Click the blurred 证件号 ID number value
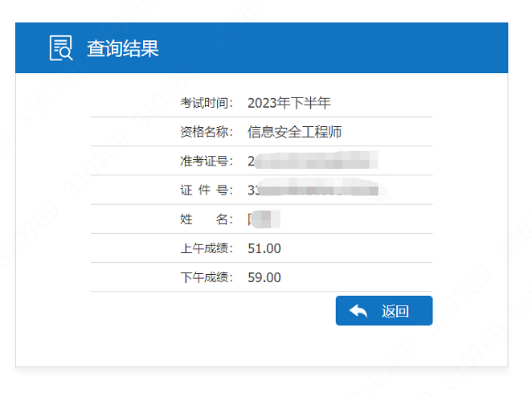Image resolution: width=532 pixels, height=397 pixels. point(313,189)
